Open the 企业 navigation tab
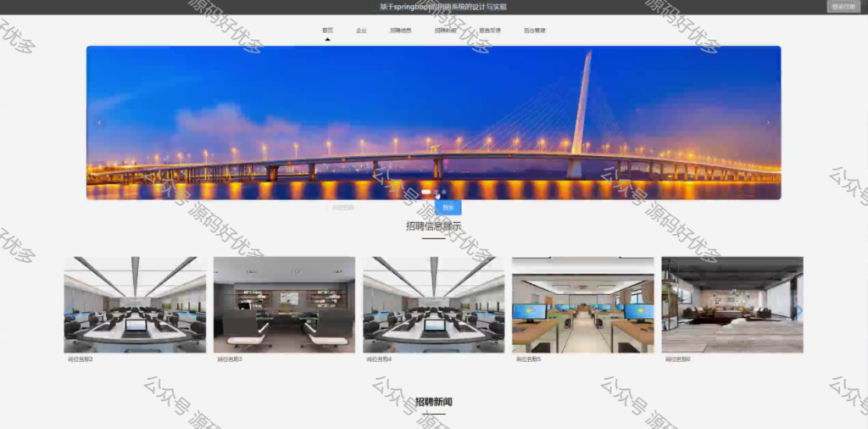This screenshot has width=868, height=429. pos(361,31)
